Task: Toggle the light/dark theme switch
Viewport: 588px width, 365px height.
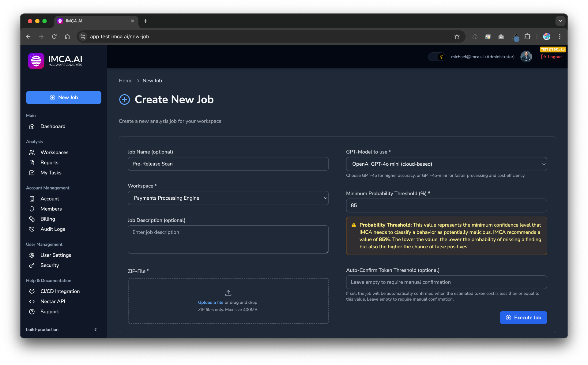Action: 436,57
